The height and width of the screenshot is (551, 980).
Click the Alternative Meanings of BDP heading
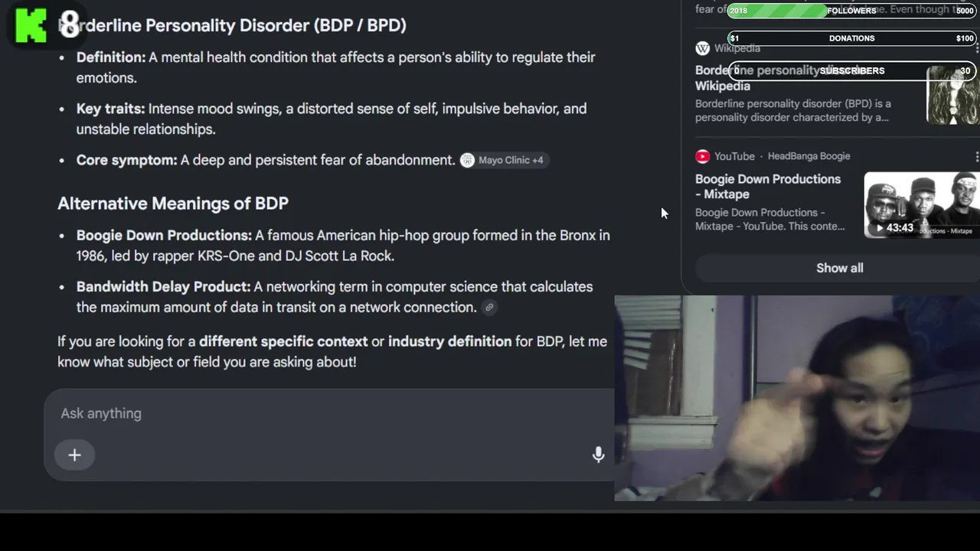(x=173, y=204)
